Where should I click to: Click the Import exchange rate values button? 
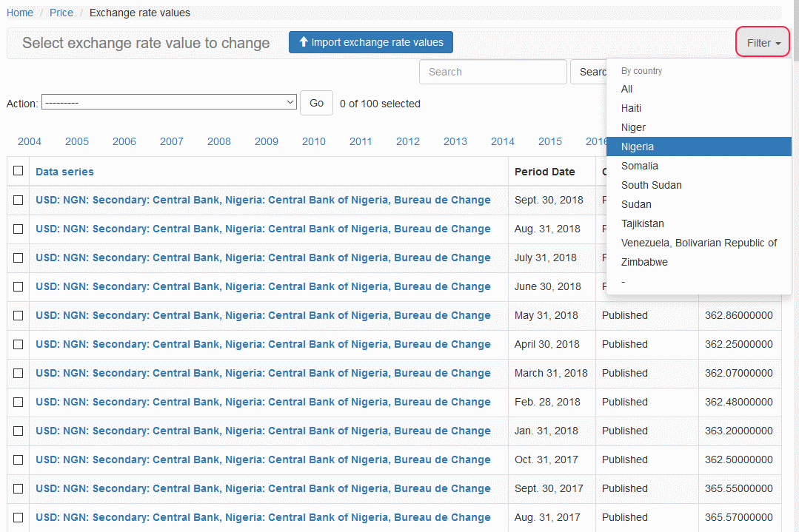pos(370,42)
